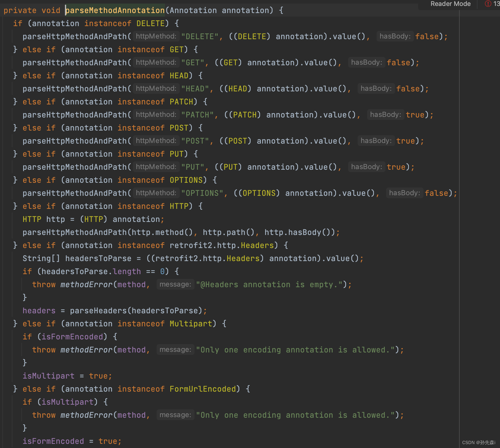The width and height of the screenshot is (500, 448).
Task: Click FormUrlEncoded in the instanceof line
Action: pos(203,389)
